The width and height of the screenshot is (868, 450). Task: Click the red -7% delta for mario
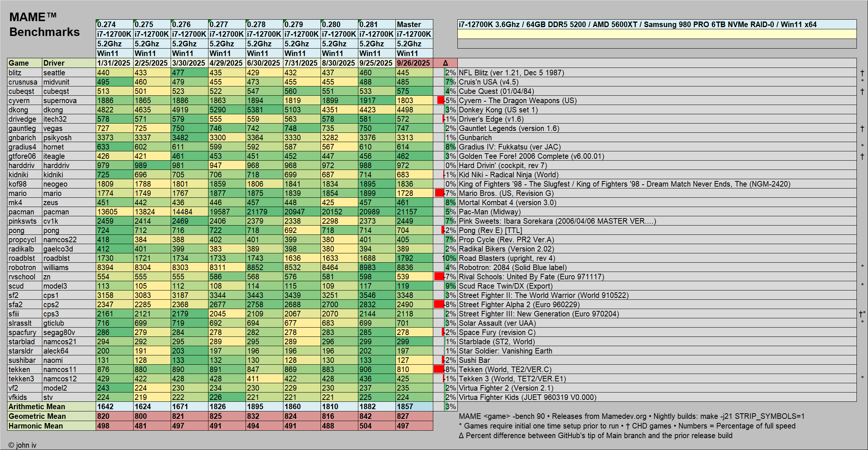point(445,193)
